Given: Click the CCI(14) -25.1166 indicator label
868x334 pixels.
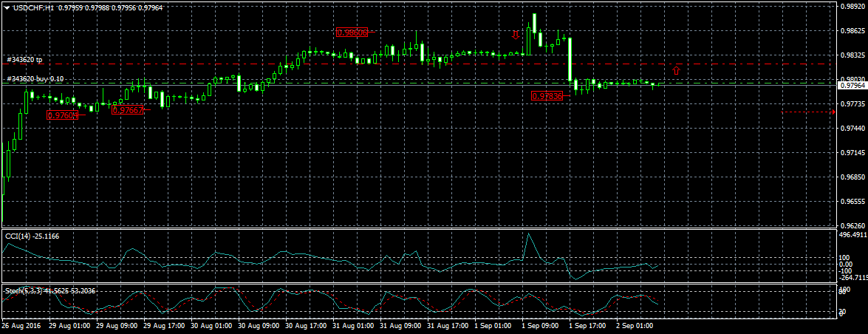Looking at the screenshot, I should pyautogui.click(x=32, y=236).
